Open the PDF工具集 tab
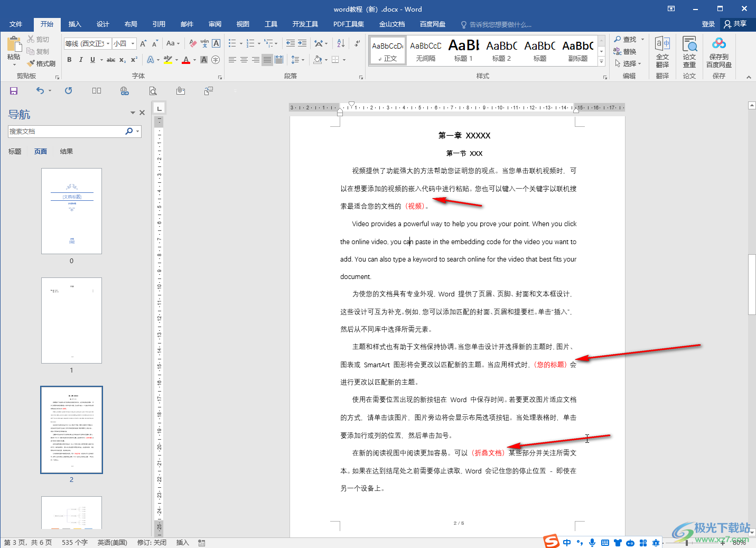Viewport: 756px width, 548px height. coord(349,24)
